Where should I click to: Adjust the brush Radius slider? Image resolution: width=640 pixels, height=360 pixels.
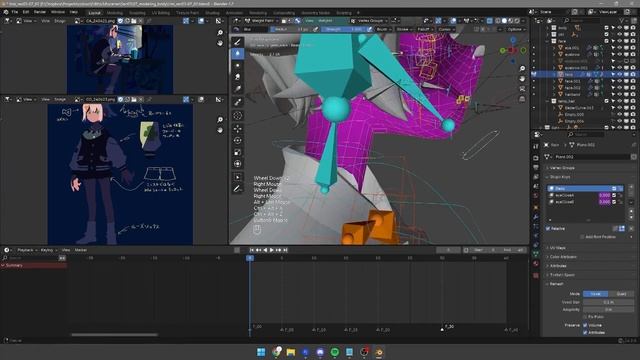tap(290, 29)
